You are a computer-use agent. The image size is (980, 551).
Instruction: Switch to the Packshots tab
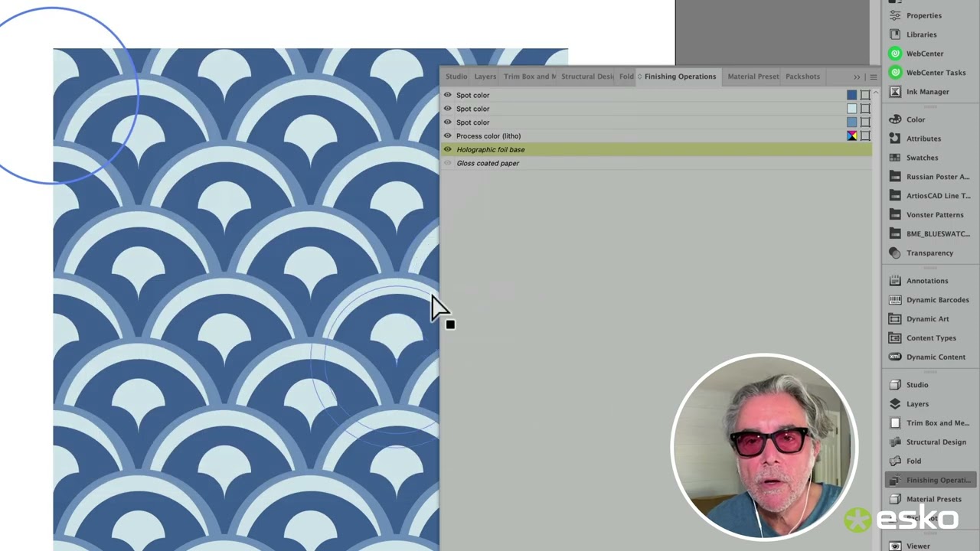point(802,77)
